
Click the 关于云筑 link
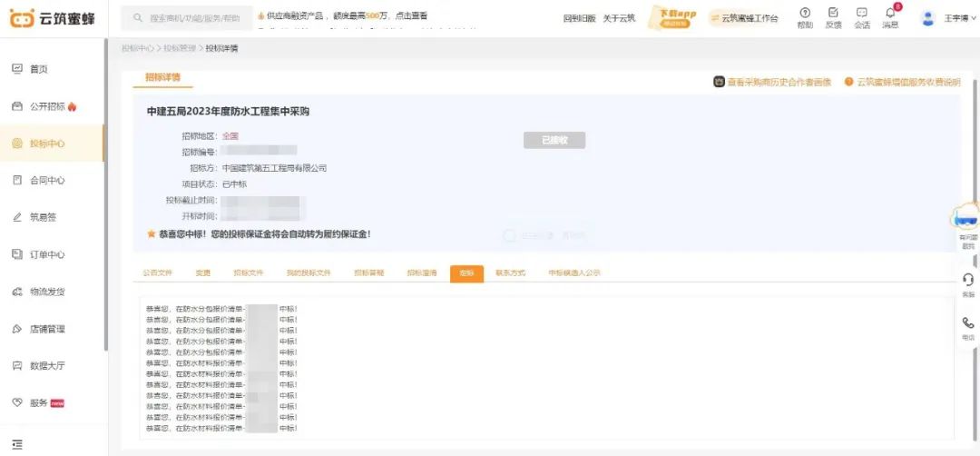pyautogui.click(x=619, y=18)
